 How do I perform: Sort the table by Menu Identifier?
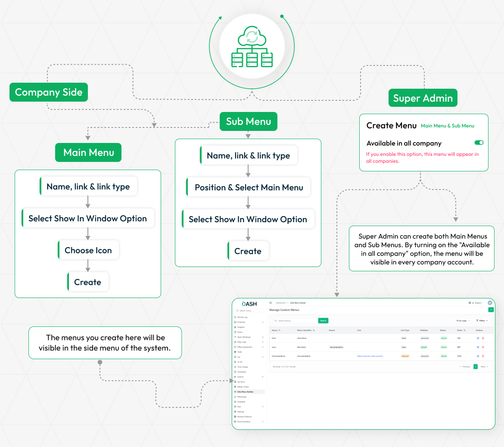306,330
